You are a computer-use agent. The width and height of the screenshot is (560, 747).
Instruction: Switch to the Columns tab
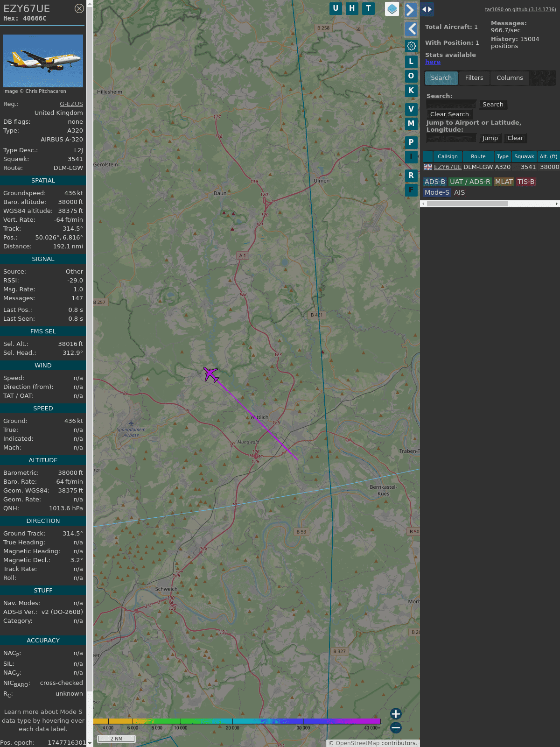click(510, 78)
